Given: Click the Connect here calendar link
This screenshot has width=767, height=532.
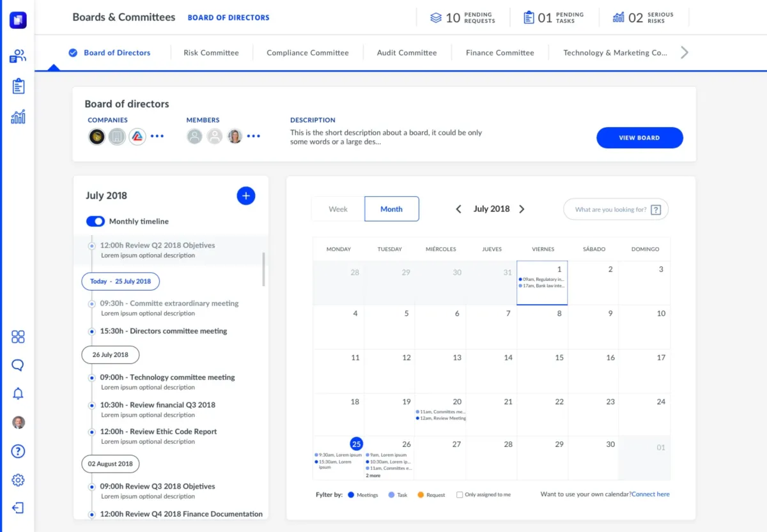Looking at the screenshot, I should [651, 494].
